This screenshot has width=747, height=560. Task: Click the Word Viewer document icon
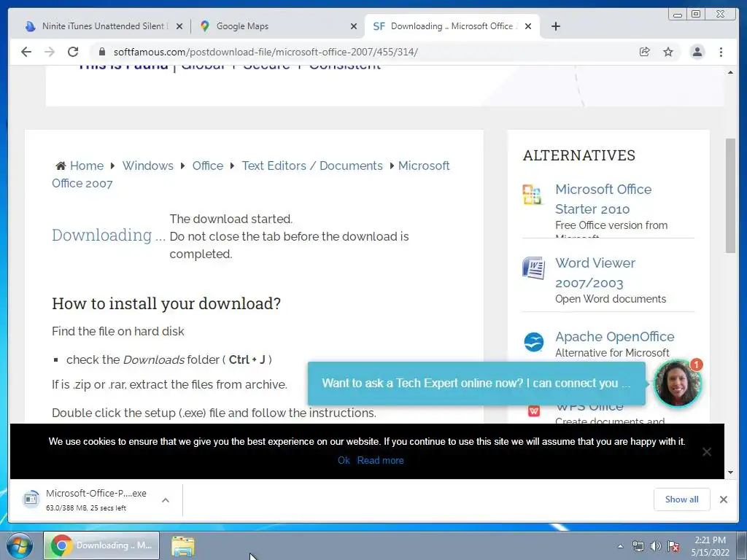(x=533, y=268)
